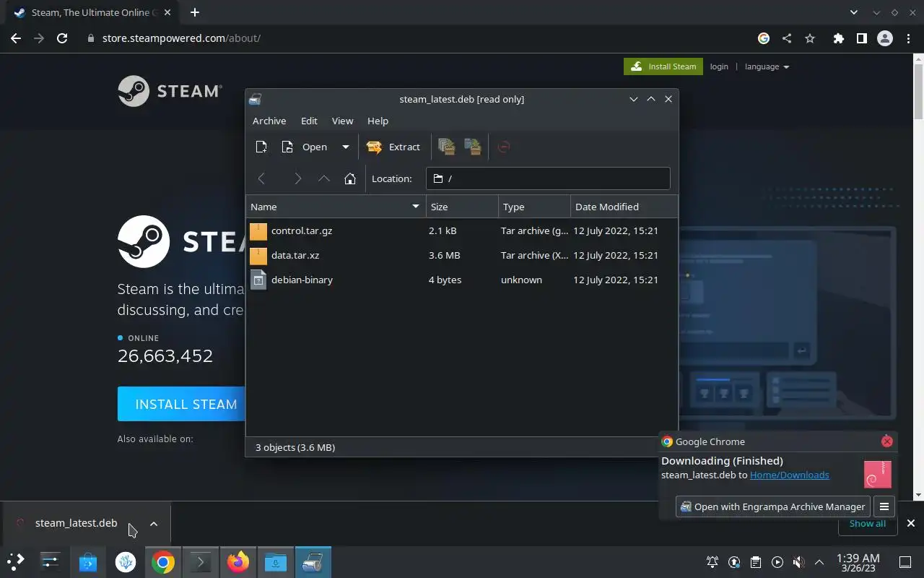Click the control.tar.gz archive icon
The height and width of the screenshot is (578, 924).
click(x=258, y=231)
